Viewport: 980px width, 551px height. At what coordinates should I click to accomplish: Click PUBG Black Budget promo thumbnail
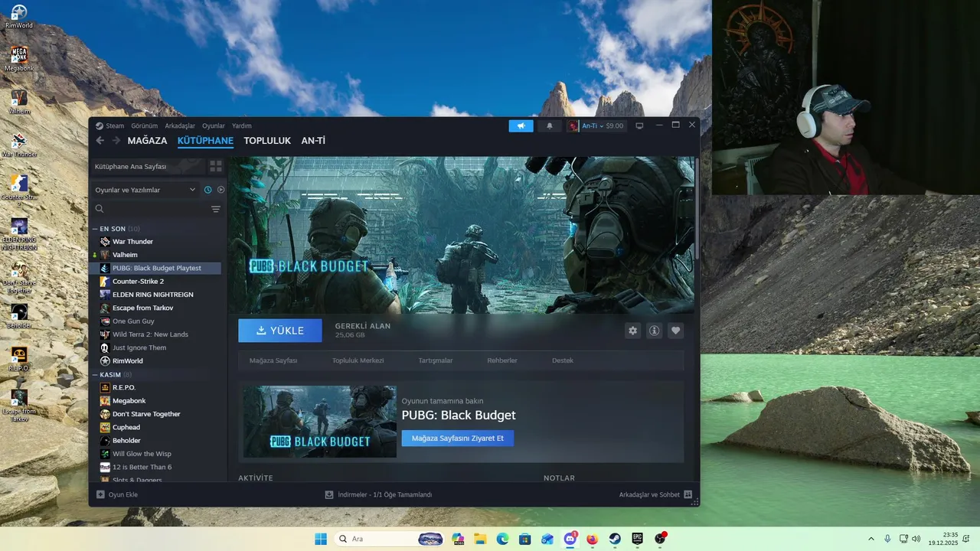click(320, 422)
